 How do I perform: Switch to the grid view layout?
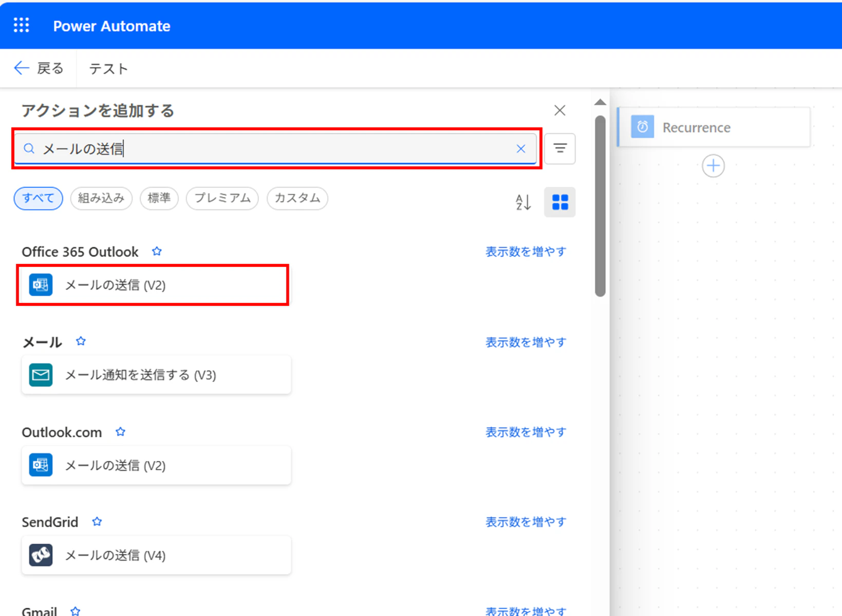pyautogui.click(x=560, y=202)
